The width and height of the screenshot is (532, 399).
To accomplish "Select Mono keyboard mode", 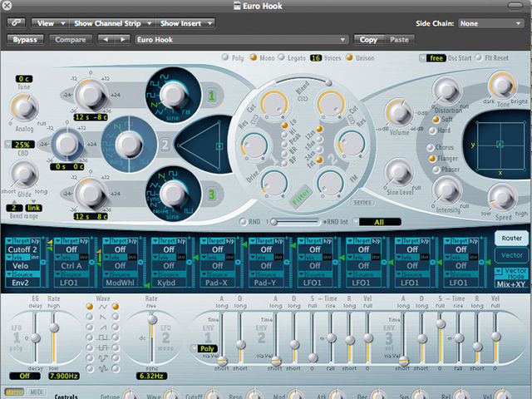I will click(253, 57).
